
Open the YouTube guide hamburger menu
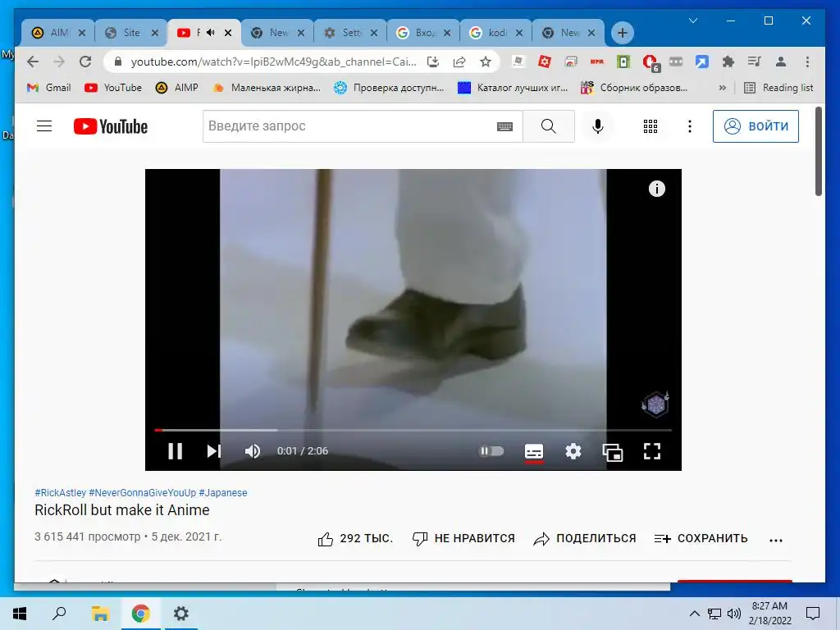[44, 126]
